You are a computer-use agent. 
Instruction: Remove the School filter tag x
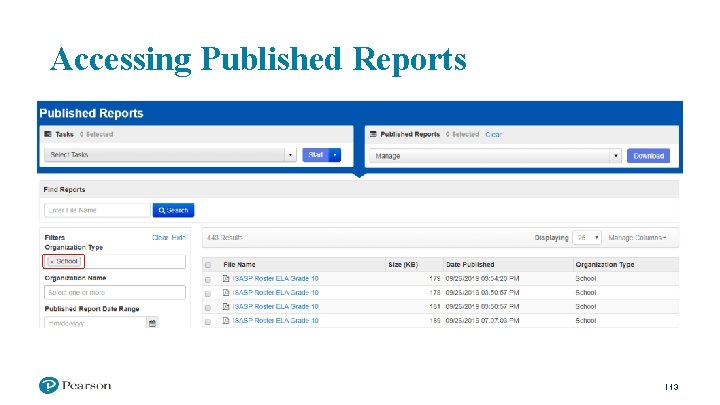point(51,262)
